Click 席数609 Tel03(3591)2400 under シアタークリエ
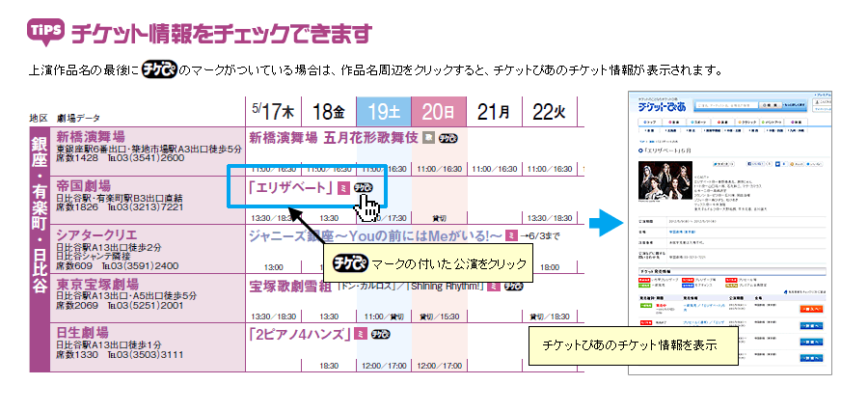 tap(118, 265)
